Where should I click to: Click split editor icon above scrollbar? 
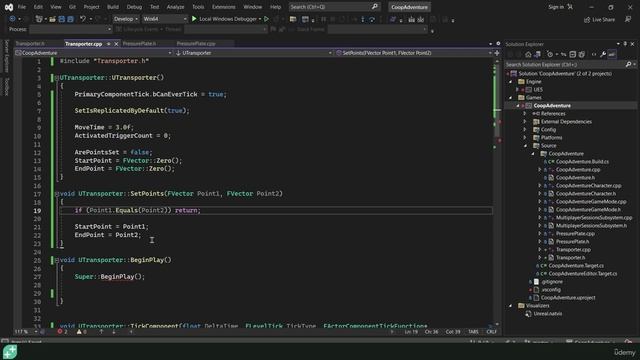click(x=497, y=53)
